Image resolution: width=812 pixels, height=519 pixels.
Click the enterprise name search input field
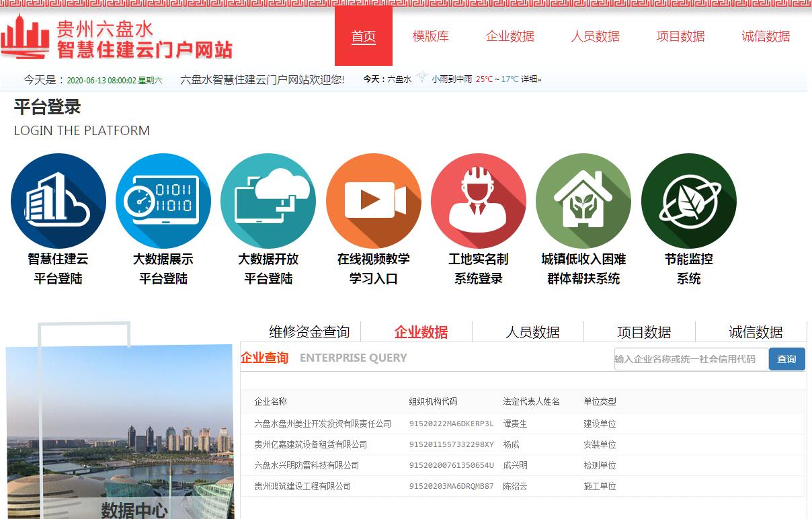[690, 359]
